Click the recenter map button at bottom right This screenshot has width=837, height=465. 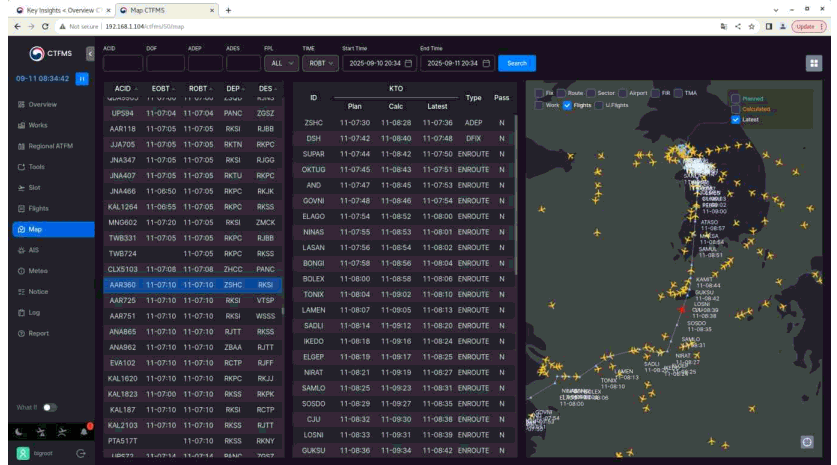tap(807, 442)
